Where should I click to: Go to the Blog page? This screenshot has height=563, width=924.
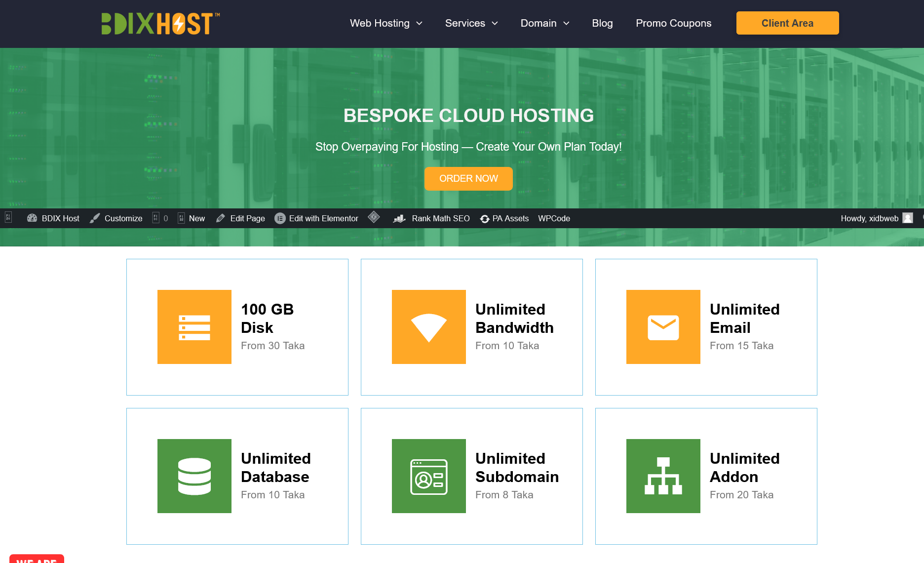(602, 23)
